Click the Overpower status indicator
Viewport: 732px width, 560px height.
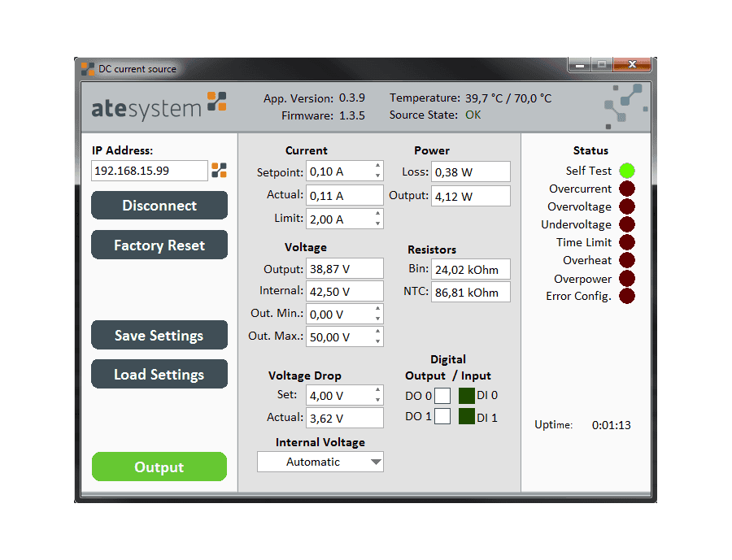click(627, 279)
